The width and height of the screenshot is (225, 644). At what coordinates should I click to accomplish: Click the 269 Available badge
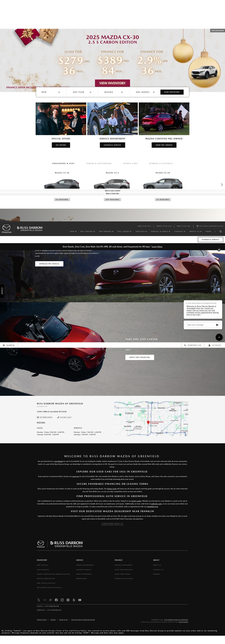112,200
